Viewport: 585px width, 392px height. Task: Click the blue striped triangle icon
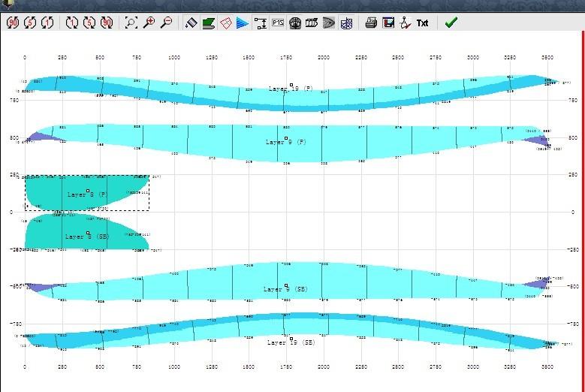tap(243, 23)
